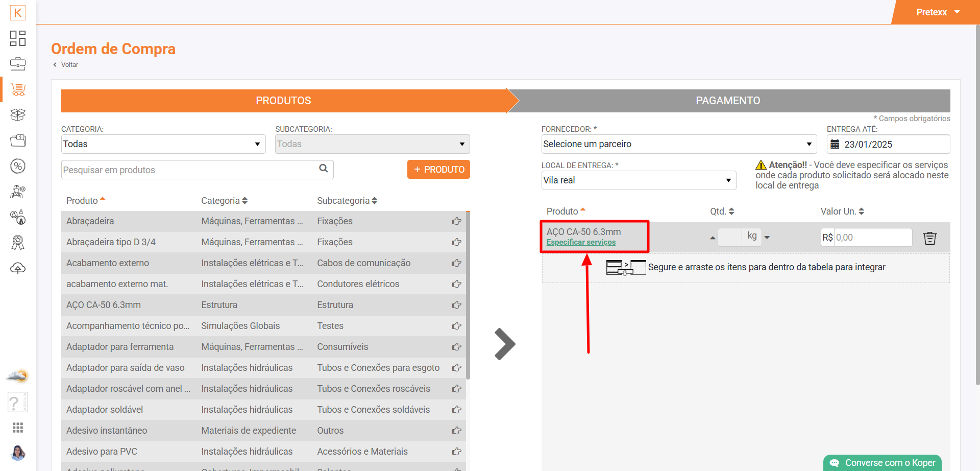Open the cloud upload sidebar icon
980x471 pixels.
click(x=18, y=268)
